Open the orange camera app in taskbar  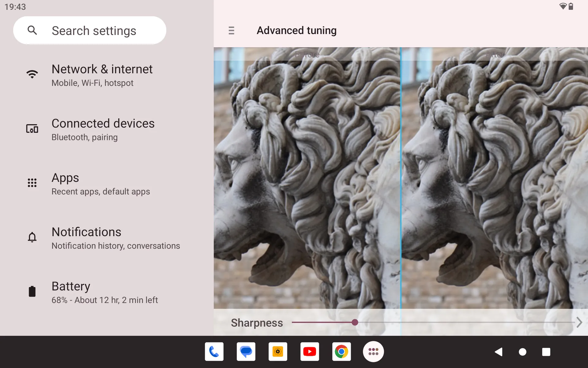coord(278,352)
